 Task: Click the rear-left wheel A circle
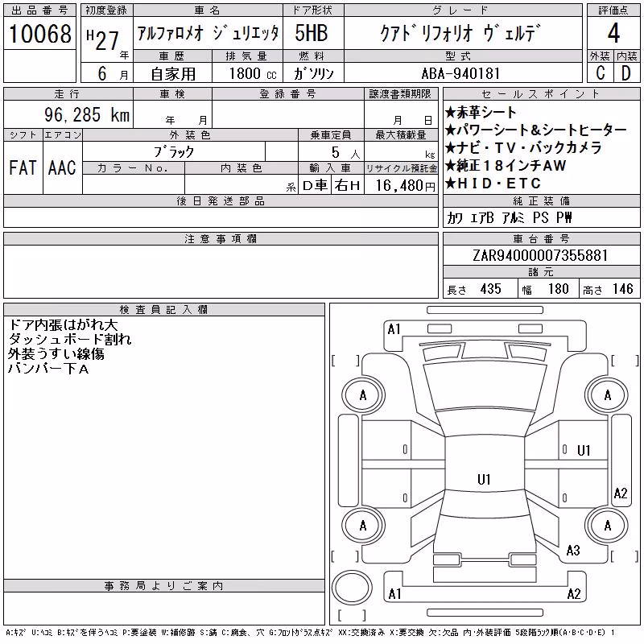pos(363,526)
